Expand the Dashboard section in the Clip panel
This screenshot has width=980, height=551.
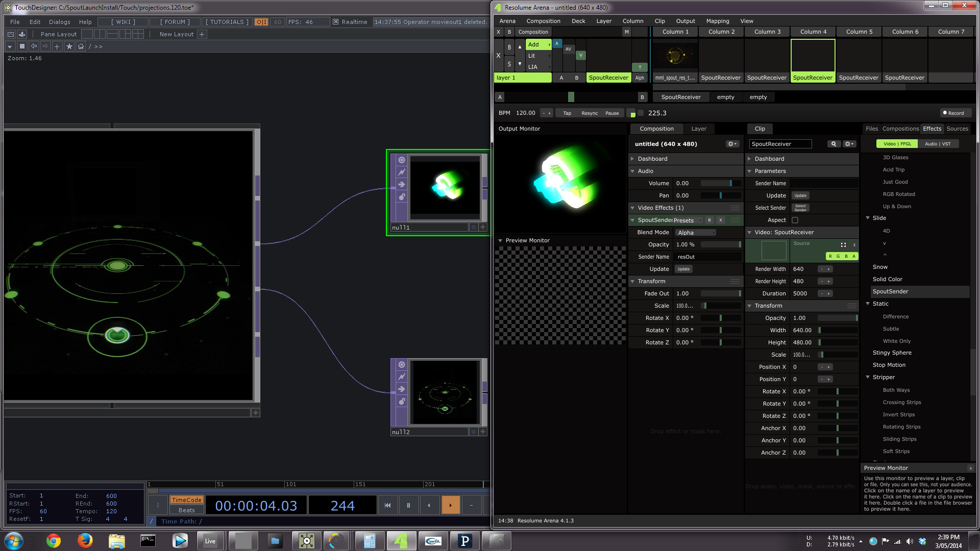(750, 159)
